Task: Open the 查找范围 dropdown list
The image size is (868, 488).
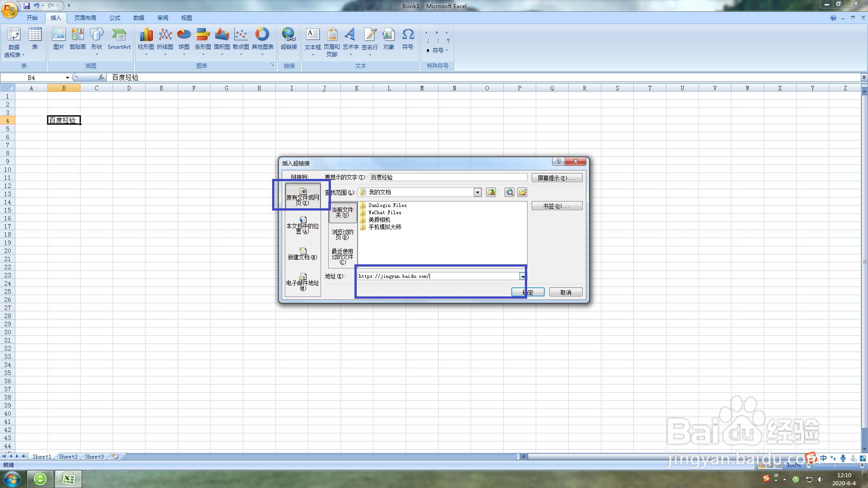Action: [x=477, y=192]
